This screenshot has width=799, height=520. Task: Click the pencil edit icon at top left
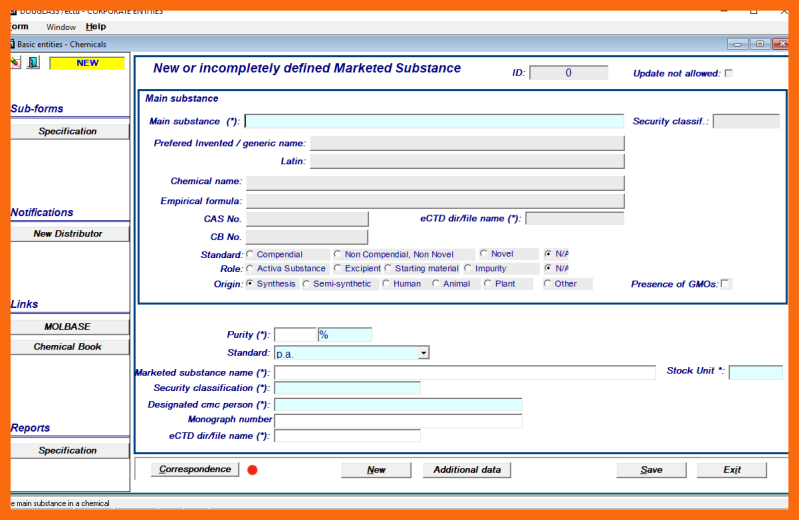[x=16, y=63]
